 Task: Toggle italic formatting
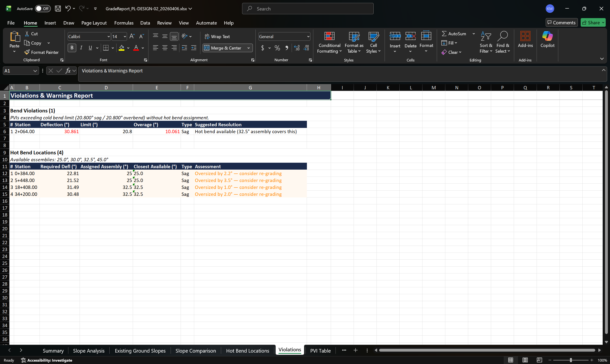81,48
